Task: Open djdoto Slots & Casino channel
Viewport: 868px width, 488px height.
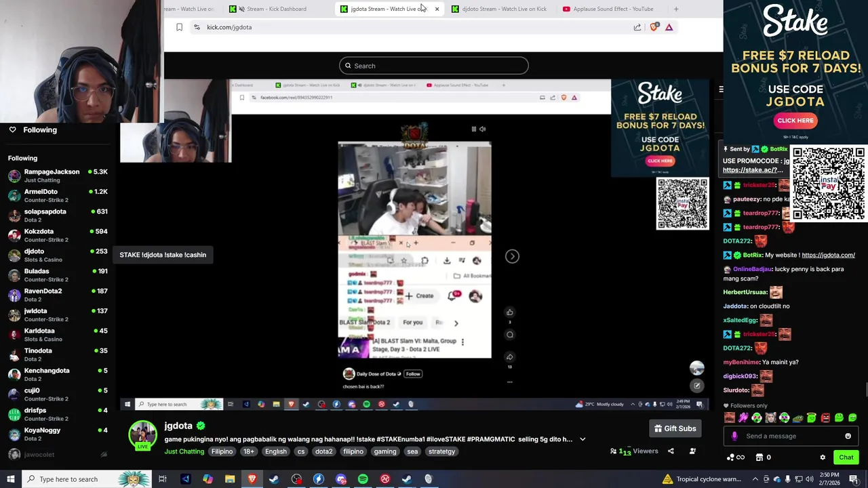Action: click(x=58, y=255)
